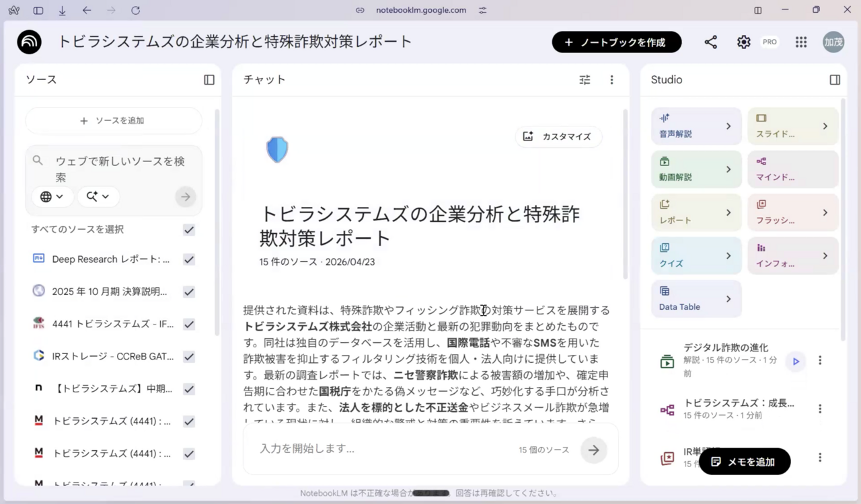
Task: Uncheck the 4441 トビラシステムズ - IF checkbox
Action: (x=189, y=324)
